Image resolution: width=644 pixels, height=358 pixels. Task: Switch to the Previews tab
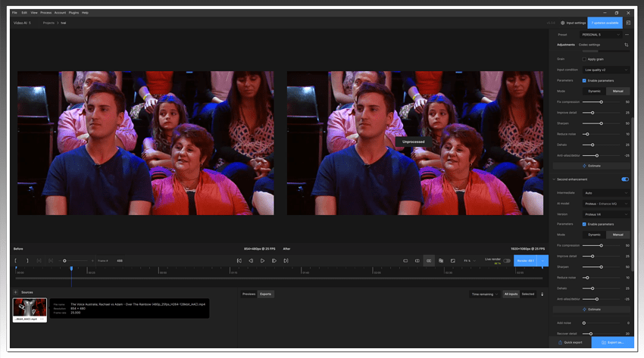(249, 294)
